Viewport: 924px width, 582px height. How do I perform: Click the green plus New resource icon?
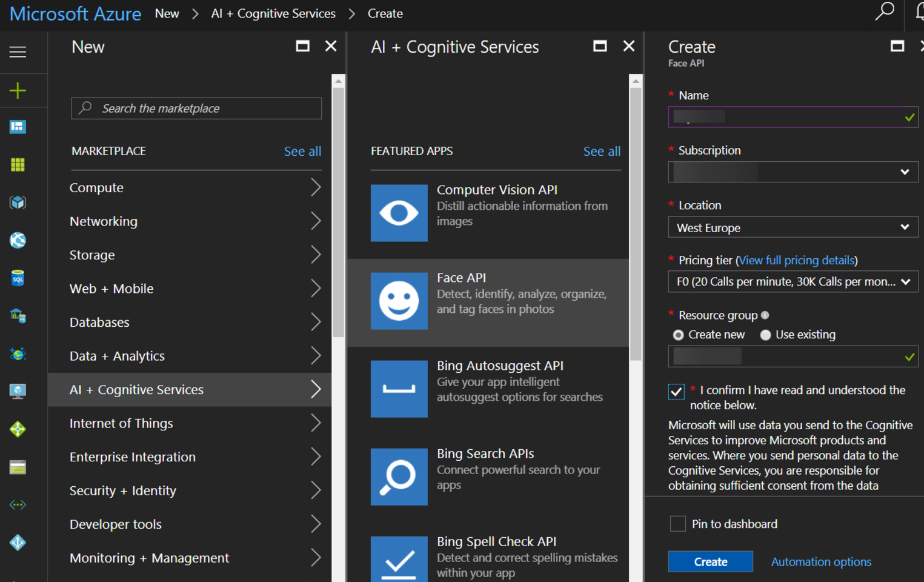[18, 91]
